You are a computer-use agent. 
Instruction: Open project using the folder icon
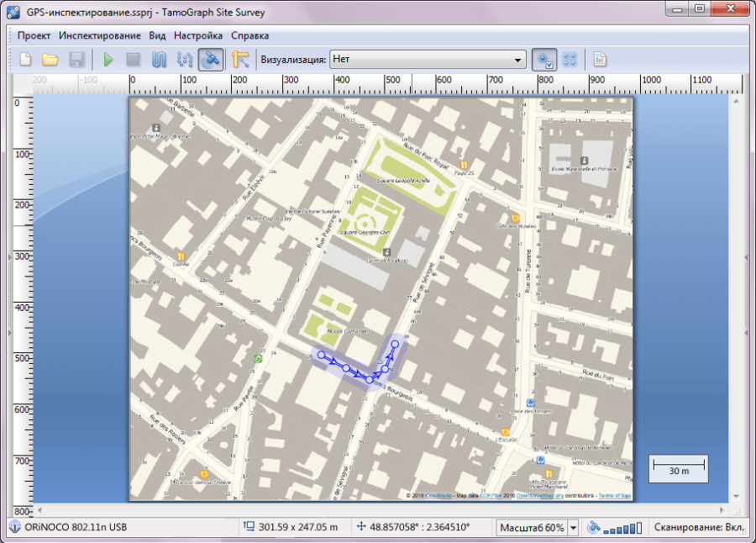50,60
